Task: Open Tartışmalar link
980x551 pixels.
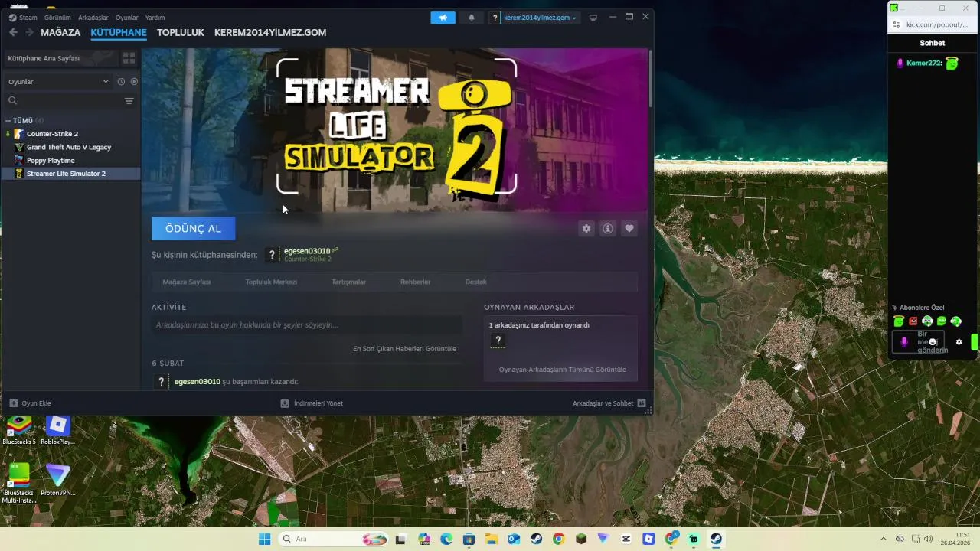Action: pos(348,282)
